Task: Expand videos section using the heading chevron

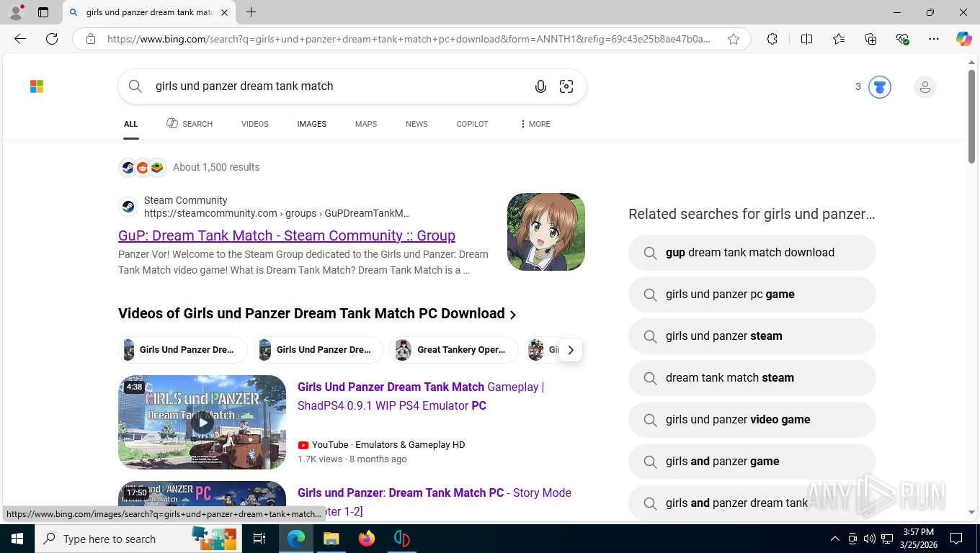Action: [x=513, y=315]
